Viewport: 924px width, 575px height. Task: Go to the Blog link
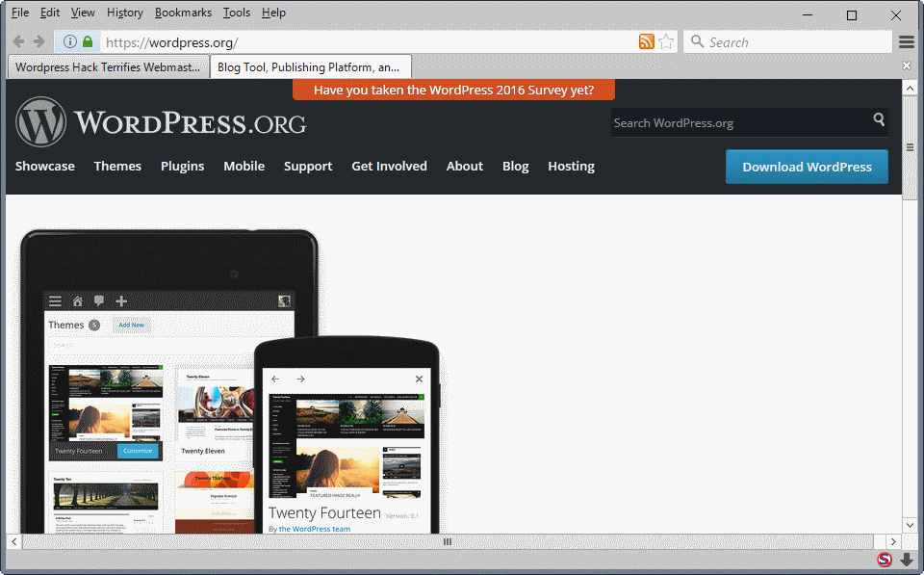tap(516, 167)
